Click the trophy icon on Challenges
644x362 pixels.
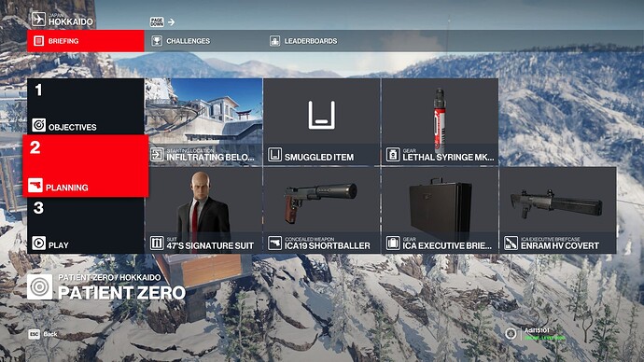point(157,41)
